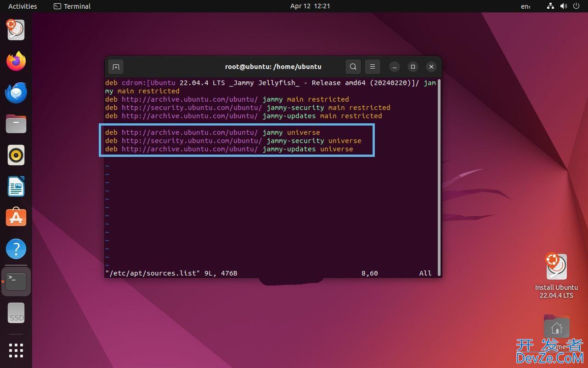Close the terminal window
The image size is (588, 368).
(x=431, y=67)
